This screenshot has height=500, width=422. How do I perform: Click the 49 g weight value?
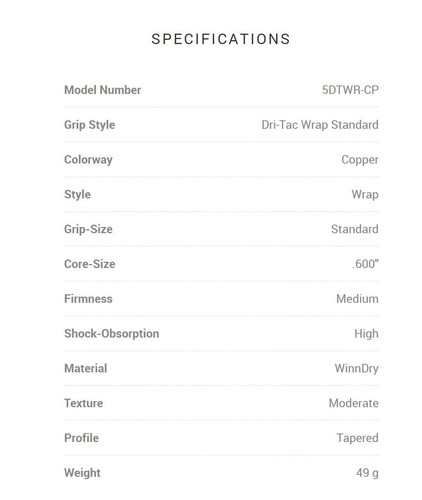point(367,473)
